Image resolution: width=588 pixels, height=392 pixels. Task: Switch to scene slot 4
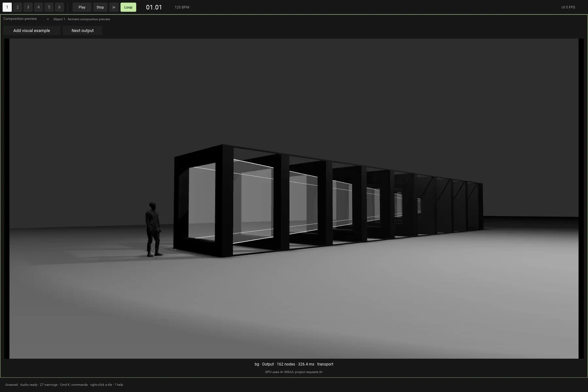pos(39,7)
